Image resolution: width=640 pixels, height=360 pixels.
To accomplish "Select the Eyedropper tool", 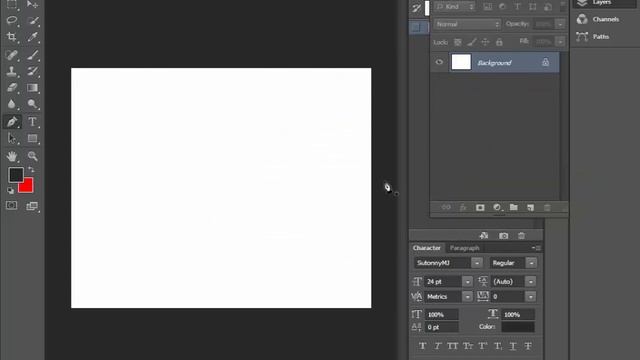I will point(33,37).
